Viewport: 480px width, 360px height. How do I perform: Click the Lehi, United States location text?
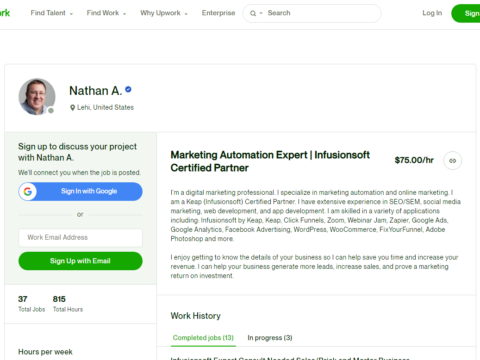tap(105, 108)
